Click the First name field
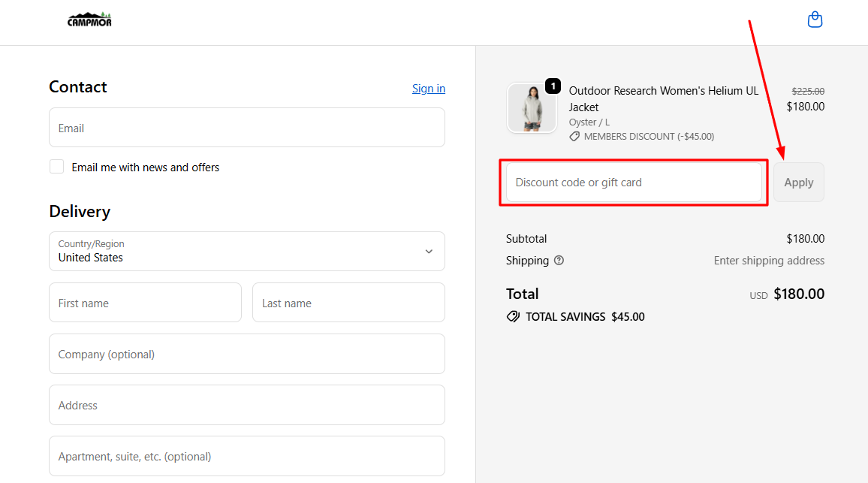Viewport: 868px width, 483px height. point(145,303)
